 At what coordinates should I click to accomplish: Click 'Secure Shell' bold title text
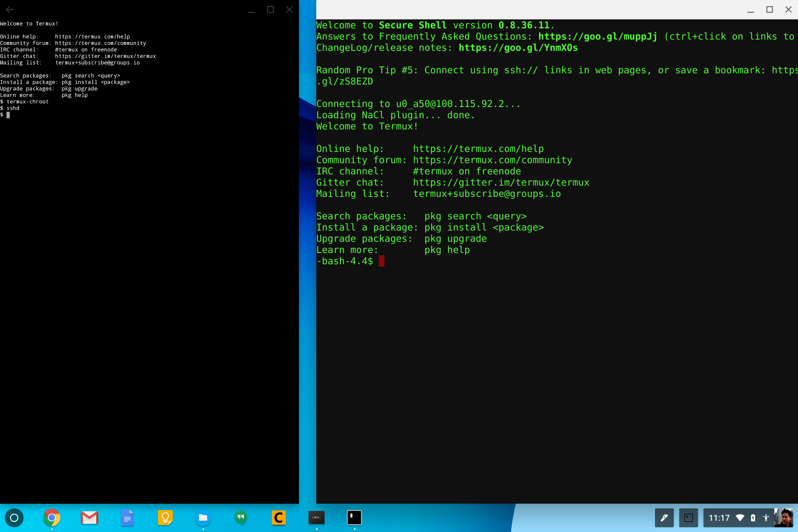tap(413, 25)
